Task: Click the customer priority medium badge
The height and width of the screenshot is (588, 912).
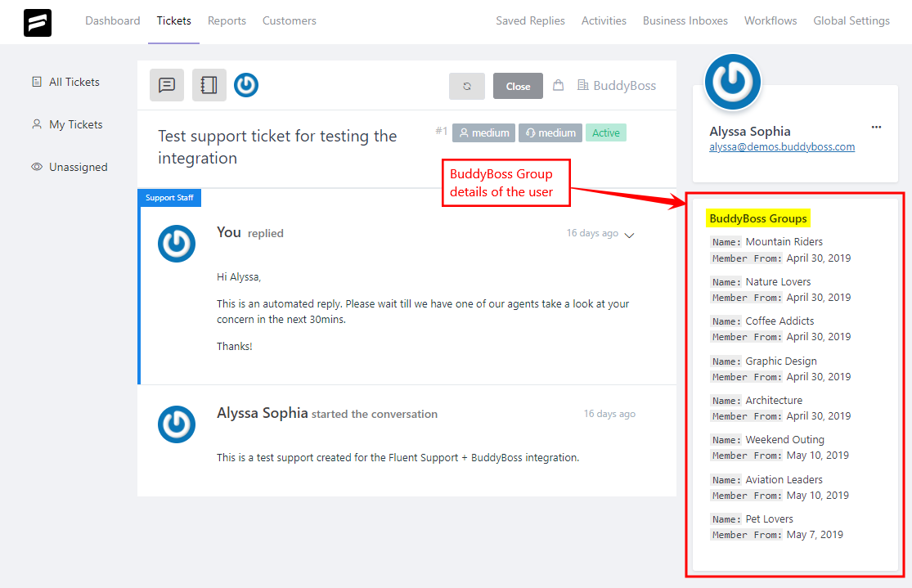Action: [x=483, y=132]
